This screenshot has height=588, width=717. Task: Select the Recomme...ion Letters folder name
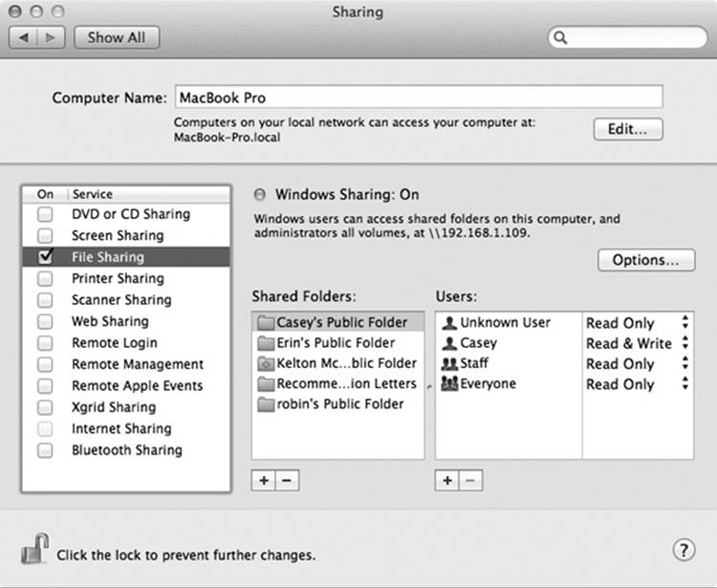point(347,383)
